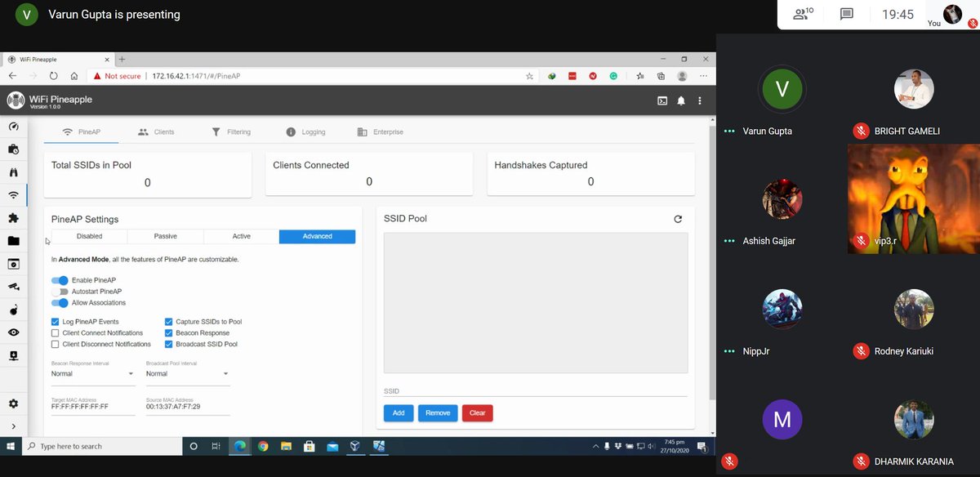The width and height of the screenshot is (980, 477).
Task: Set PineAP mode to Passive
Action: [165, 236]
